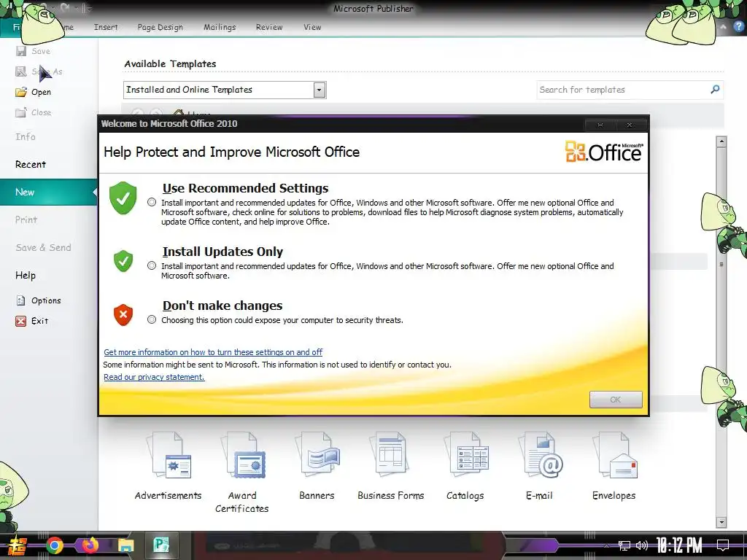This screenshot has height=560, width=747.
Task: Click the templates scrollbar up arrow
Action: click(x=721, y=141)
